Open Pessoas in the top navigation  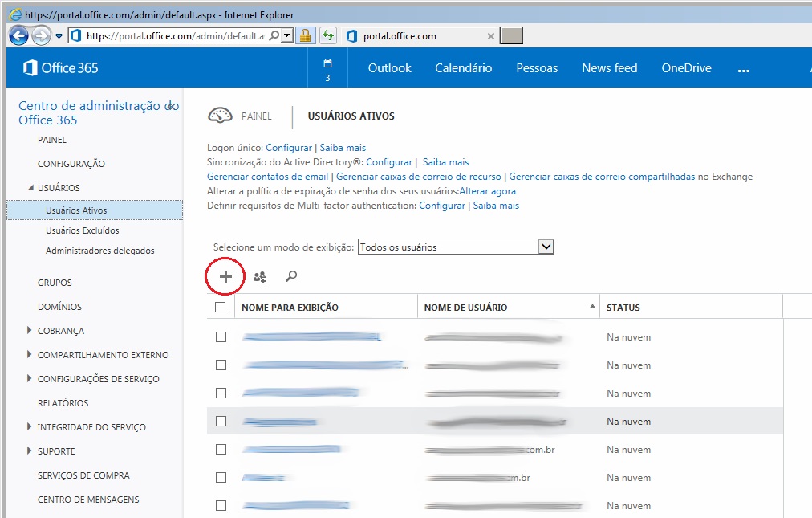(537, 68)
